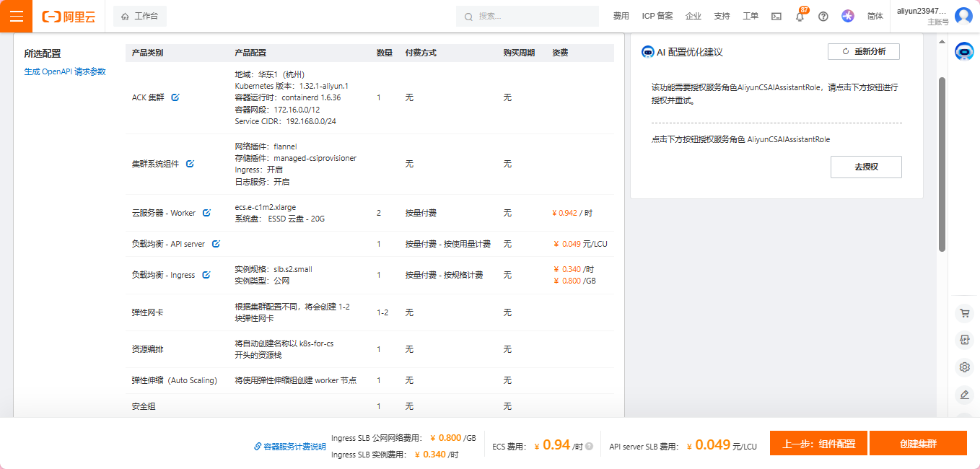The image size is (980, 469).
Task: Select 容器运行时 containerd 1.6.36 text
Action: 288,97
